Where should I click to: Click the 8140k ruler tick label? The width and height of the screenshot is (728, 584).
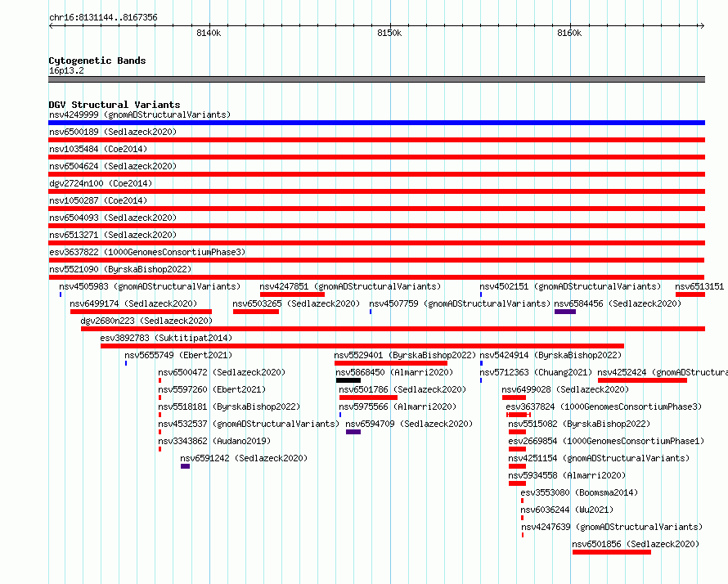pyautogui.click(x=209, y=33)
